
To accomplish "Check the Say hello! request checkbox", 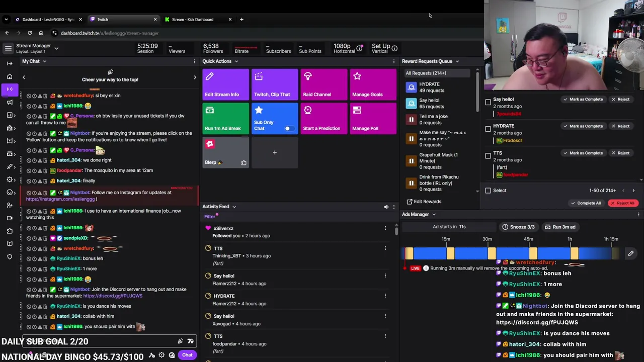I will (488, 103).
